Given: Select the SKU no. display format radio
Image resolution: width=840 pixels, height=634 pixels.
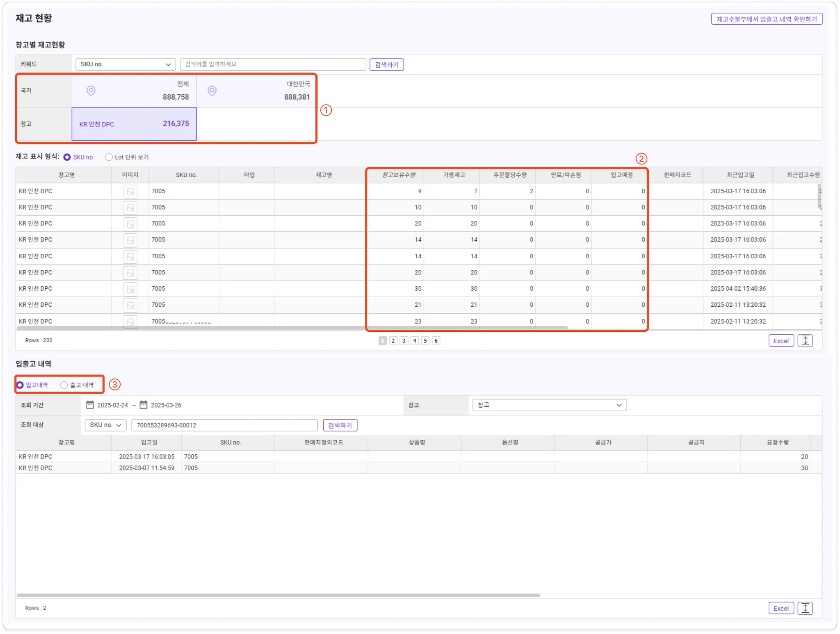Looking at the screenshot, I should [67, 157].
